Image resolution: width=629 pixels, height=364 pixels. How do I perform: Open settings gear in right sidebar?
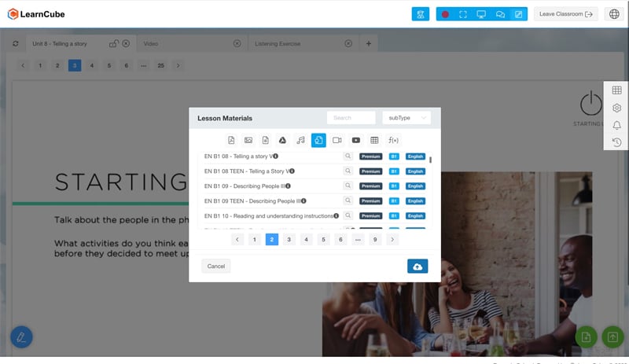(x=617, y=108)
